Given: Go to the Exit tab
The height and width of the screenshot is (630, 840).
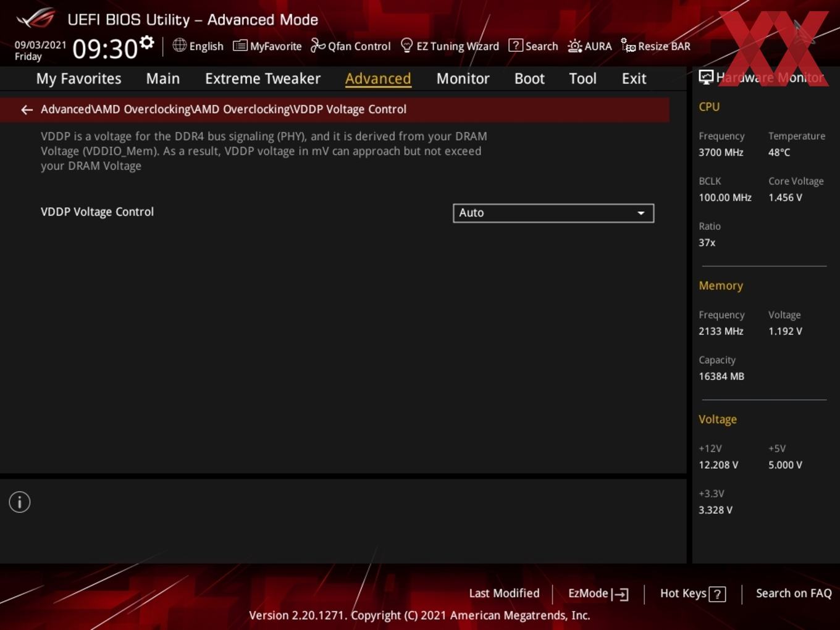Looking at the screenshot, I should coord(634,78).
